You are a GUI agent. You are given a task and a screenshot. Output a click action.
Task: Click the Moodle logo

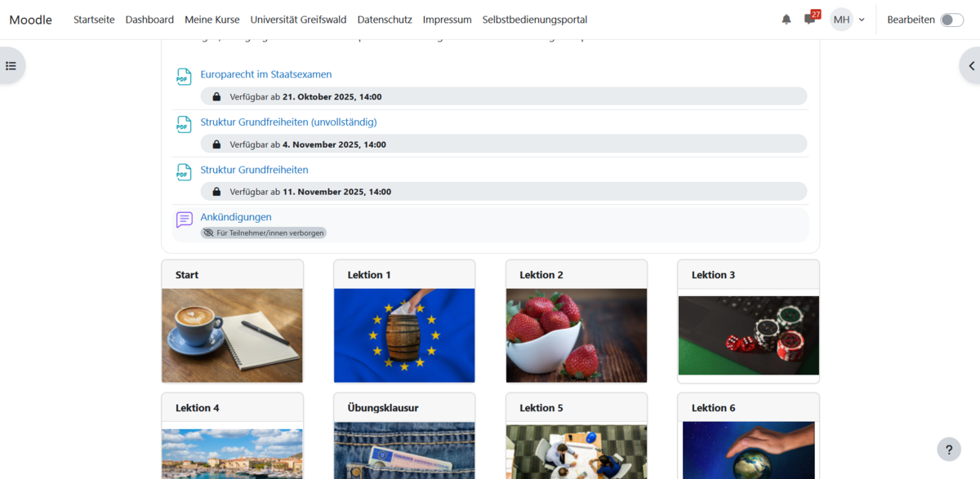[x=29, y=19]
